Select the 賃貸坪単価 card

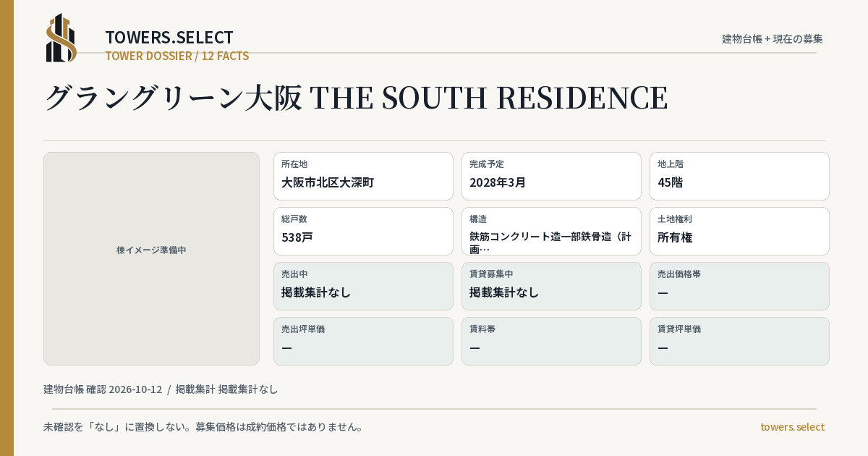click(739, 341)
